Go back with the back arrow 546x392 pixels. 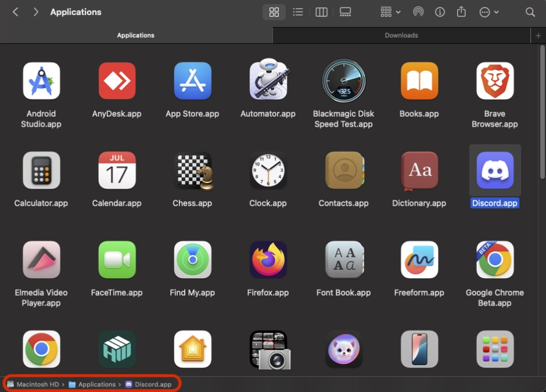15,12
